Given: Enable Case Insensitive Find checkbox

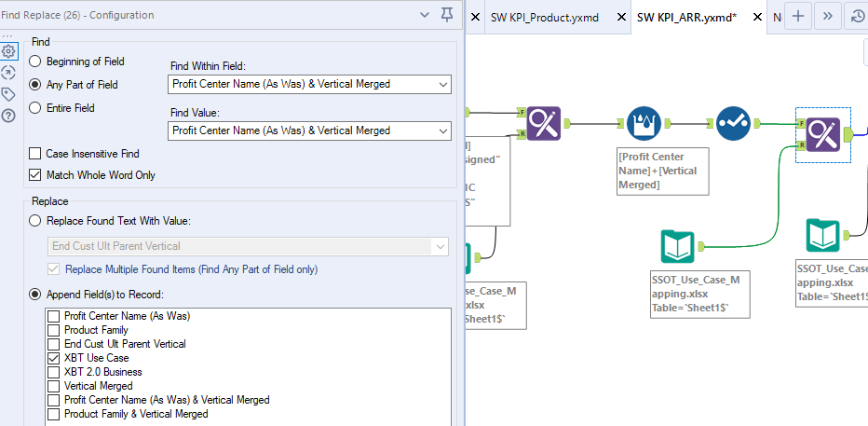Looking at the screenshot, I should click(x=36, y=154).
